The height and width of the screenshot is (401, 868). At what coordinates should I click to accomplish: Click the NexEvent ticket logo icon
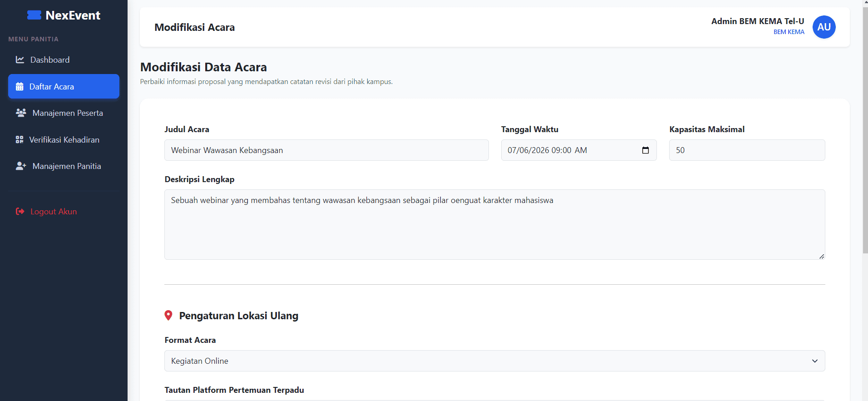[x=34, y=15]
